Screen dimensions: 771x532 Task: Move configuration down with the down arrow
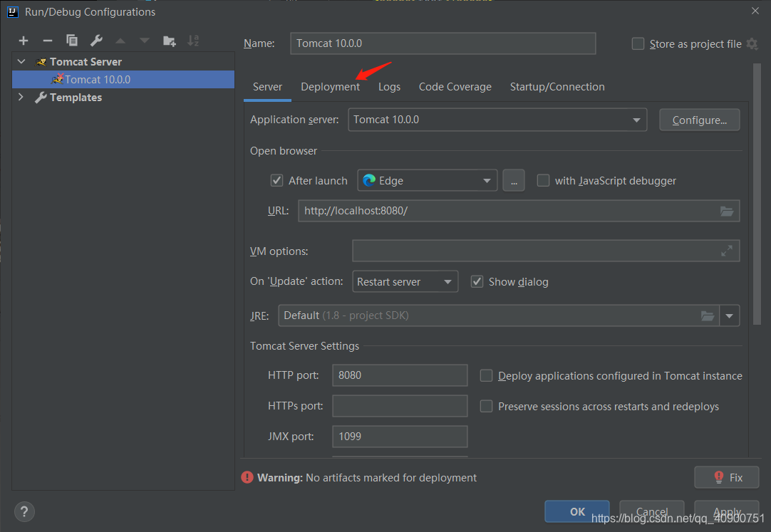(145, 41)
